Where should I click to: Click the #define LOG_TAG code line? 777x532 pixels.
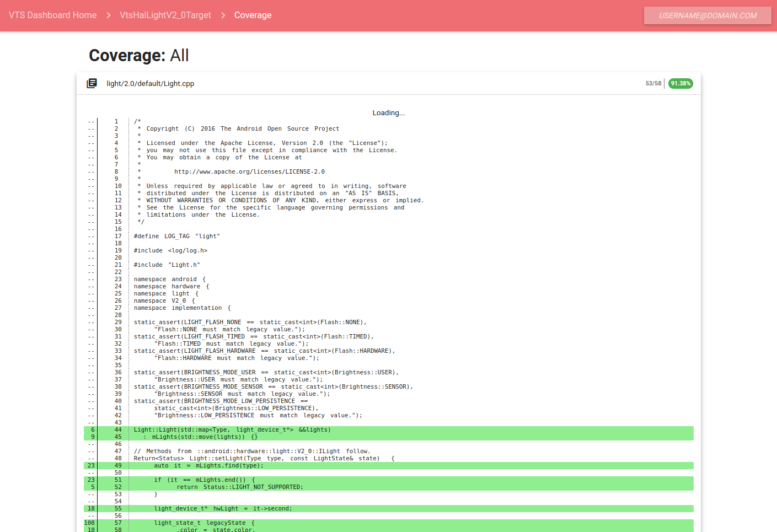click(x=176, y=237)
